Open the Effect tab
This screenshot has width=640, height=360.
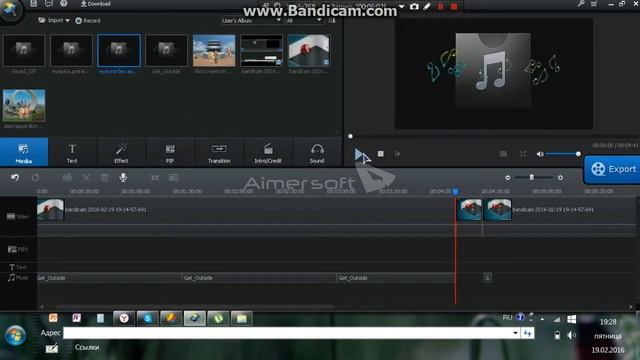(x=121, y=152)
